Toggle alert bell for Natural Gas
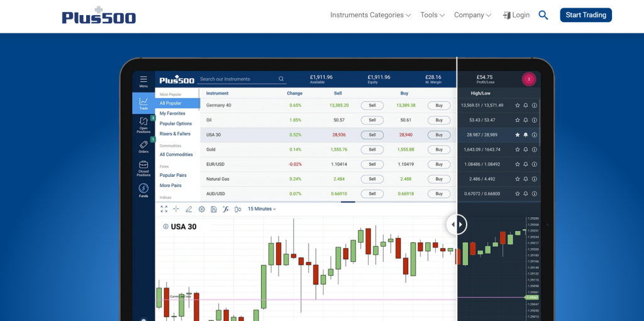This screenshot has width=644, height=321. pos(526,179)
